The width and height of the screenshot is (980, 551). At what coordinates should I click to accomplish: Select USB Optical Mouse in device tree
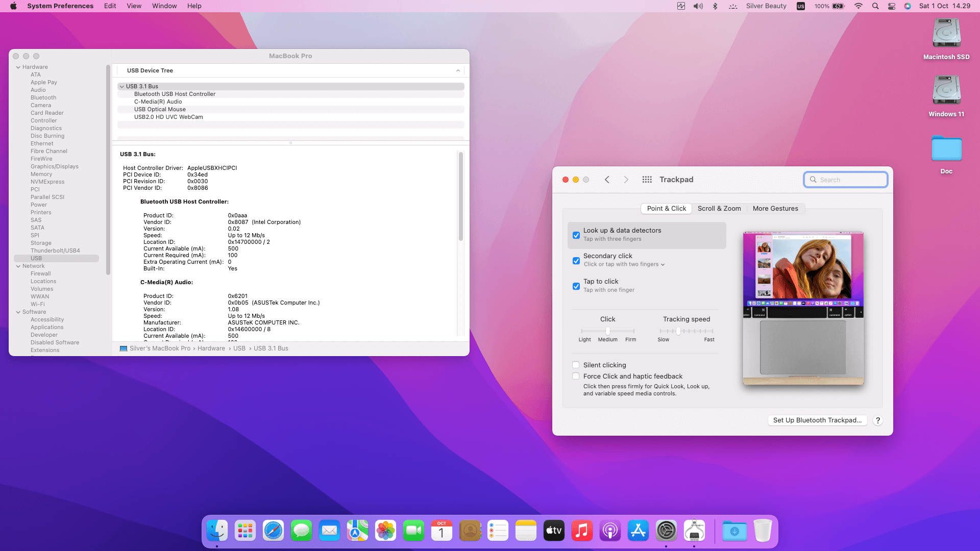click(160, 110)
